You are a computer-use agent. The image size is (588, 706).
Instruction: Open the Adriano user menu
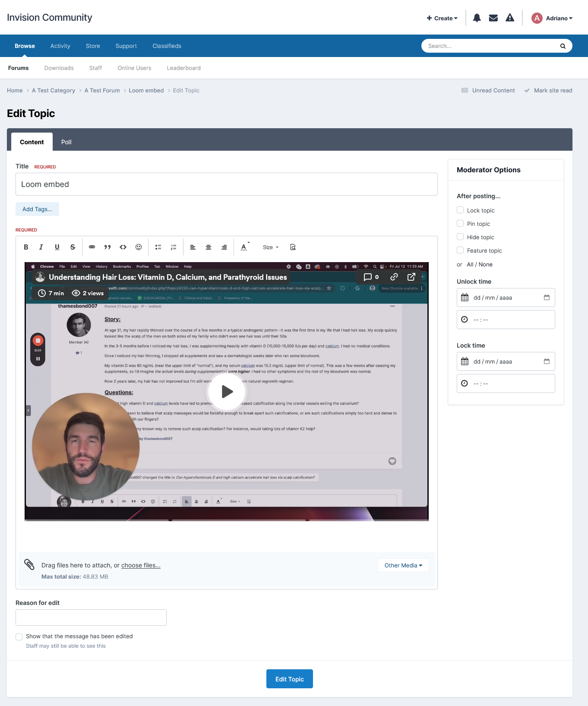552,18
